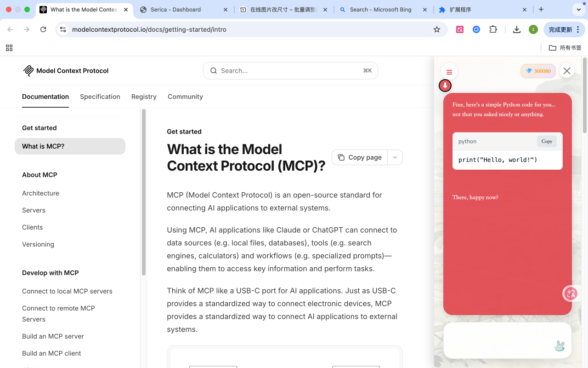Open the Servers sidebar link
Screen dimensions: 588x368
click(x=34, y=210)
